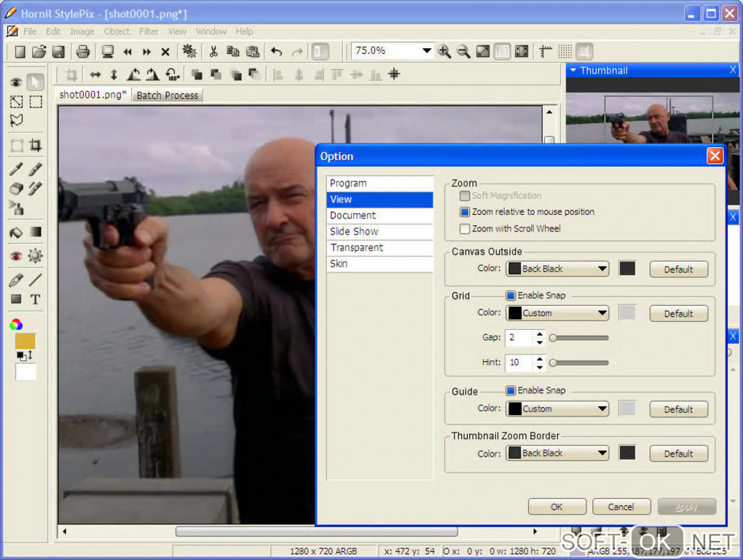The height and width of the screenshot is (560, 743).
Task: Select the Skin option category
Action: coord(380,264)
